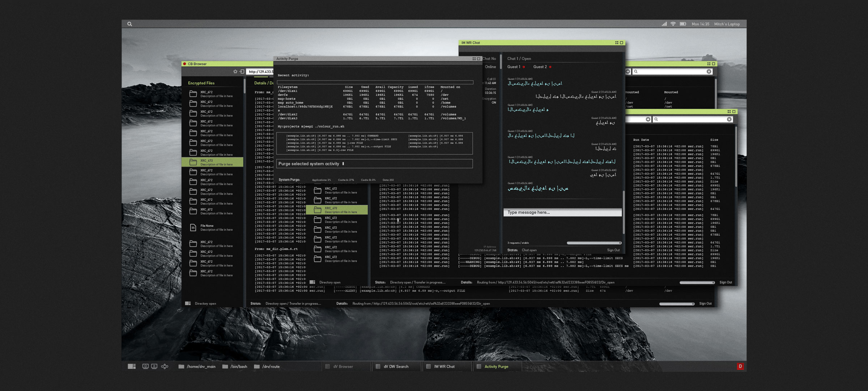Click the red D icon in the taskbar

point(740,366)
